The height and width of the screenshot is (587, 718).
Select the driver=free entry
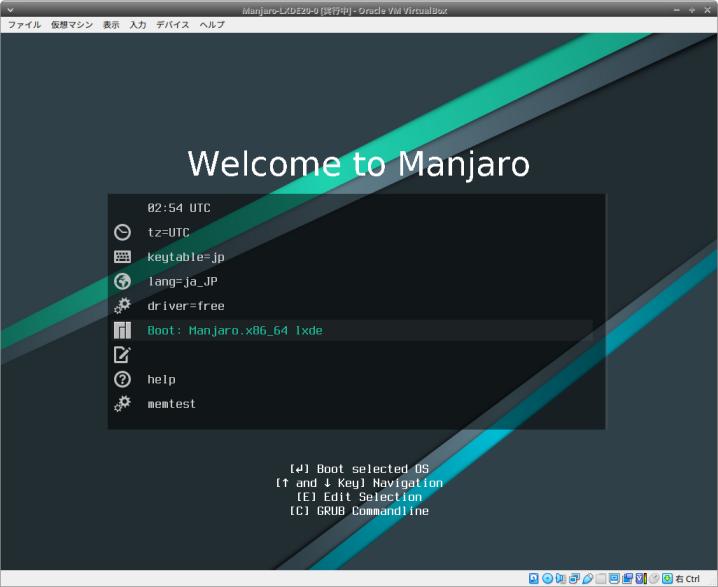click(186, 306)
